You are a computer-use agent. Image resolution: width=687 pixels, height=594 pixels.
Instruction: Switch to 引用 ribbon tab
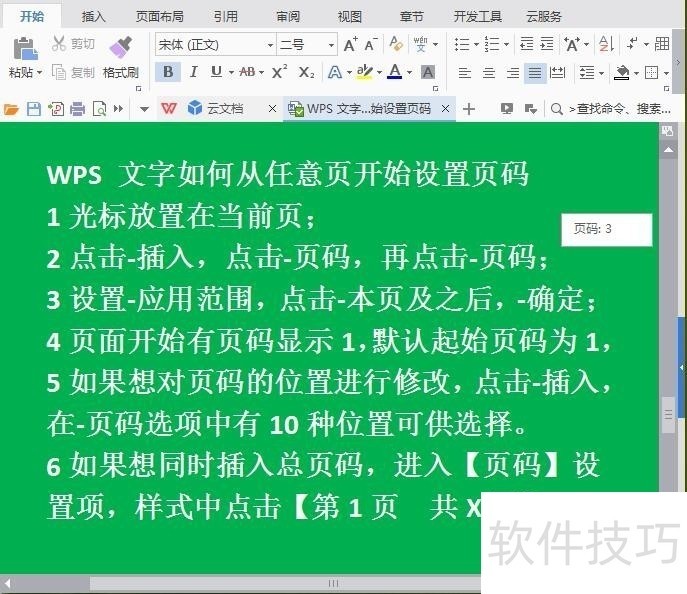click(226, 17)
